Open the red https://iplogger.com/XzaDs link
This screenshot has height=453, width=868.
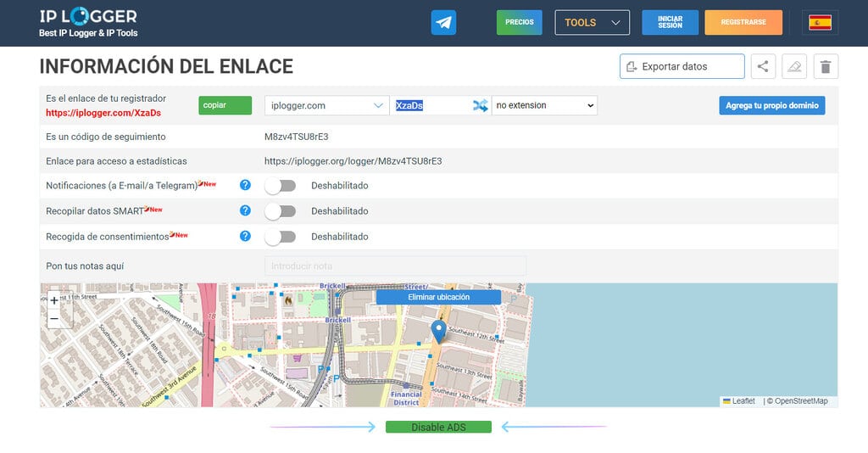[x=103, y=113]
